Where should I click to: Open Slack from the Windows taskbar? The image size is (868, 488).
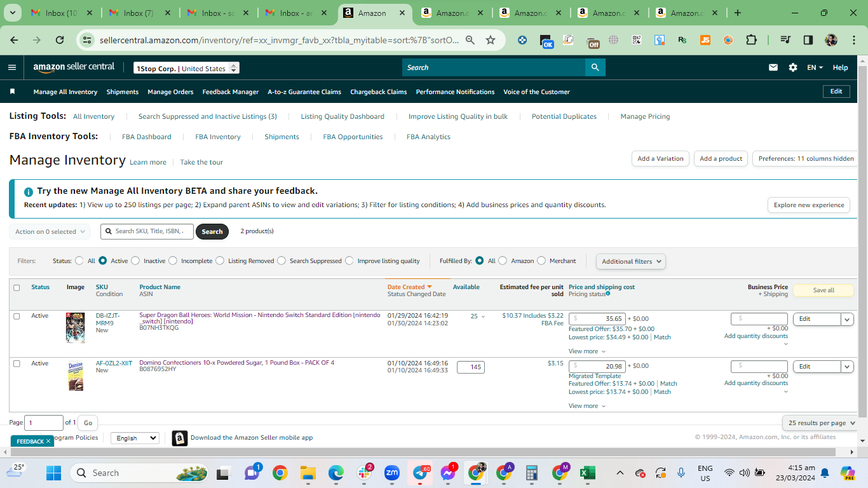365,473
